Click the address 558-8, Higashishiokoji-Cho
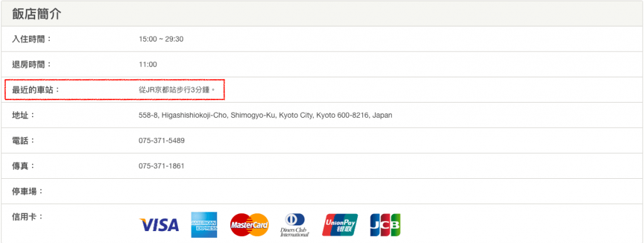The width and height of the screenshot is (644, 243). (265, 116)
